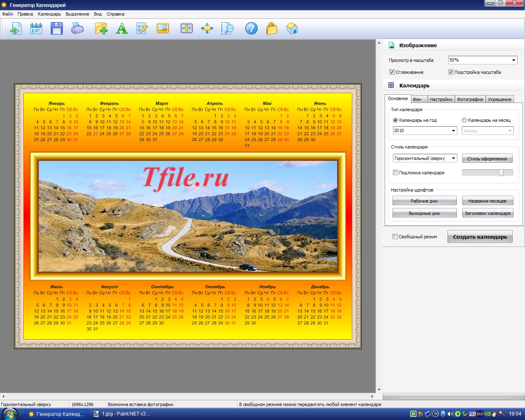The image size is (525, 420).
Task: Open the calendar template icon in toolbar
Action: point(36,29)
